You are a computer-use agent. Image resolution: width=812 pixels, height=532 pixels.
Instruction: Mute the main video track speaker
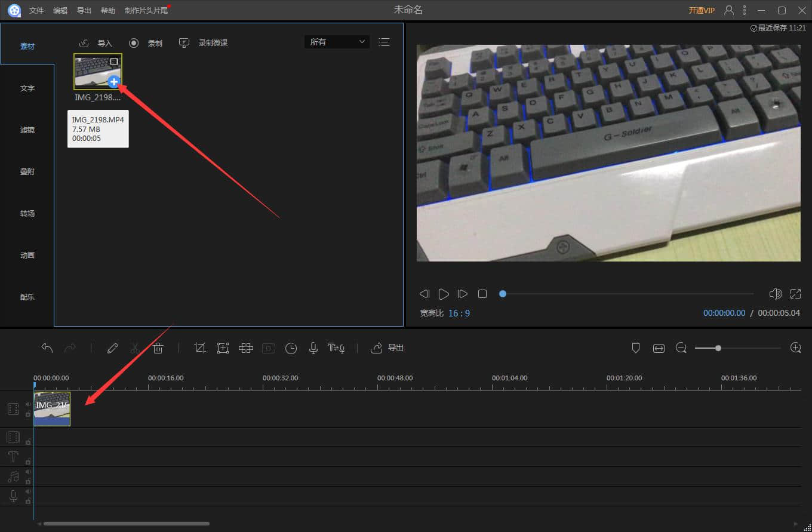click(x=27, y=404)
